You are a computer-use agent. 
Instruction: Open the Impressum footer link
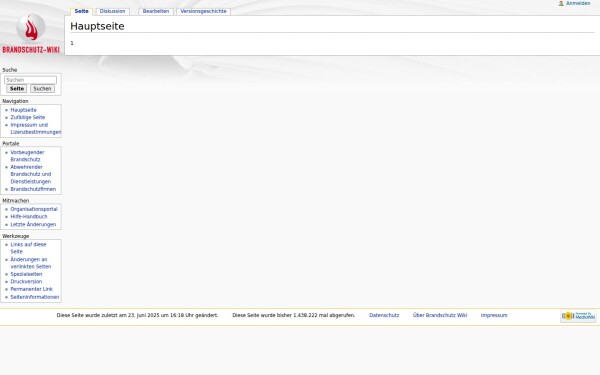pyautogui.click(x=494, y=315)
